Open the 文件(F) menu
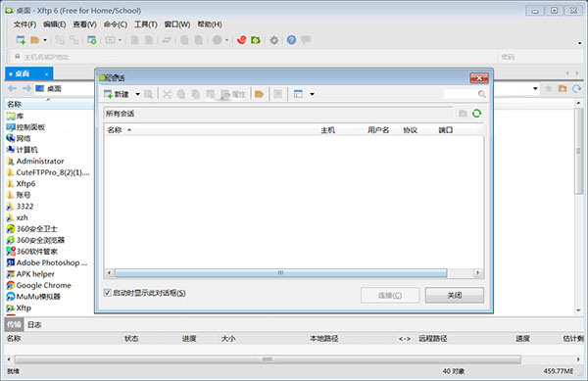The width and height of the screenshot is (588, 381). click(24, 24)
